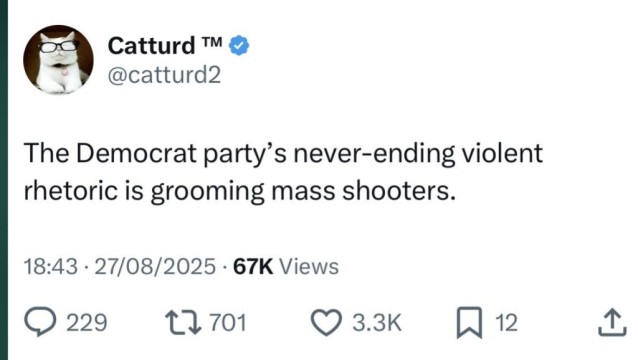The height and width of the screenshot is (360, 638).
Task: Click the reply speech bubble icon
Action: pos(40,322)
